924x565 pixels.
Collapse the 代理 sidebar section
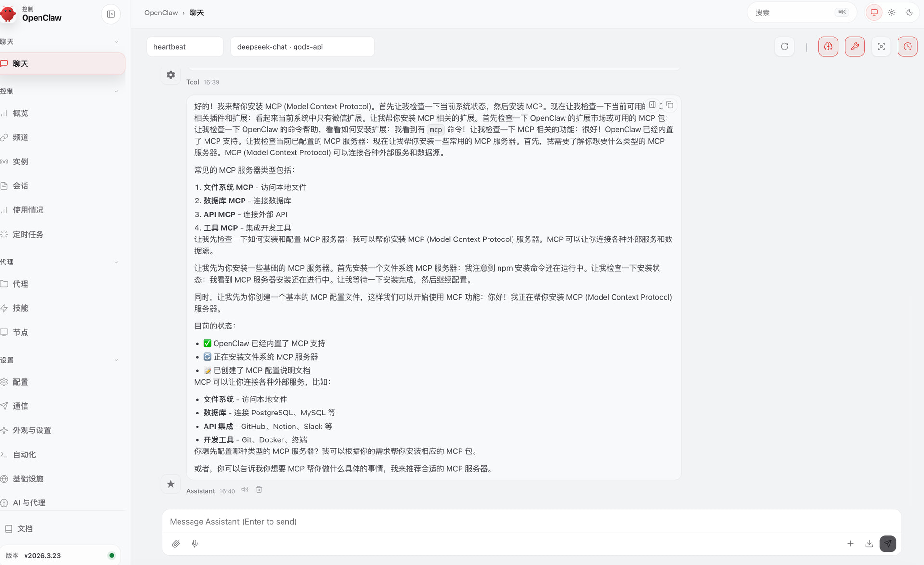coord(60,262)
